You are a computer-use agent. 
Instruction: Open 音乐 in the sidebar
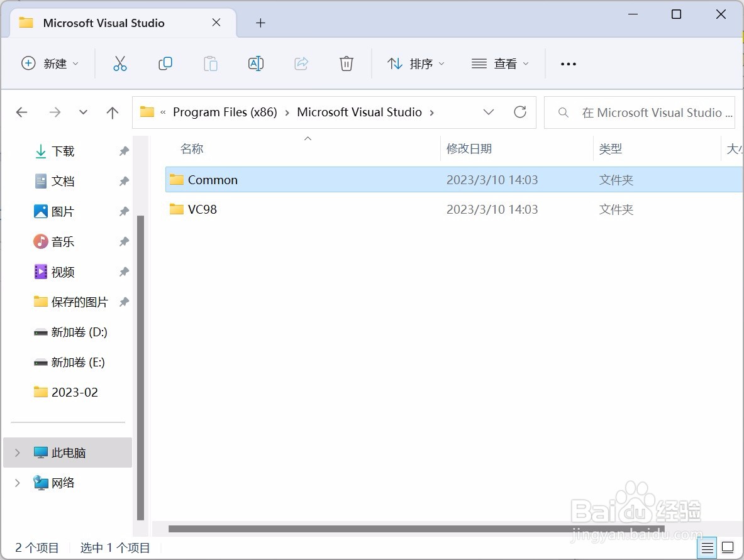[63, 242]
